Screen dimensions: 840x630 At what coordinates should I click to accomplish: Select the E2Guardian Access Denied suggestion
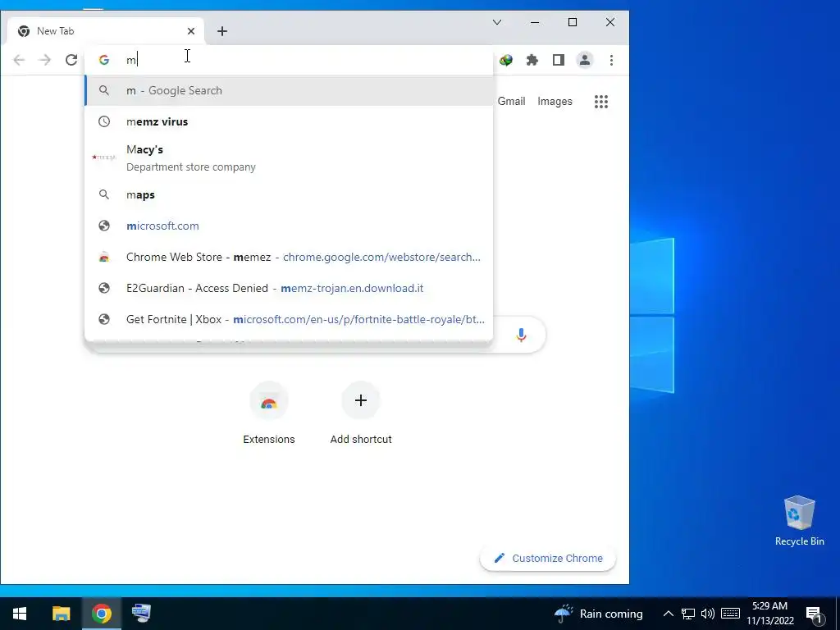coord(289,288)
